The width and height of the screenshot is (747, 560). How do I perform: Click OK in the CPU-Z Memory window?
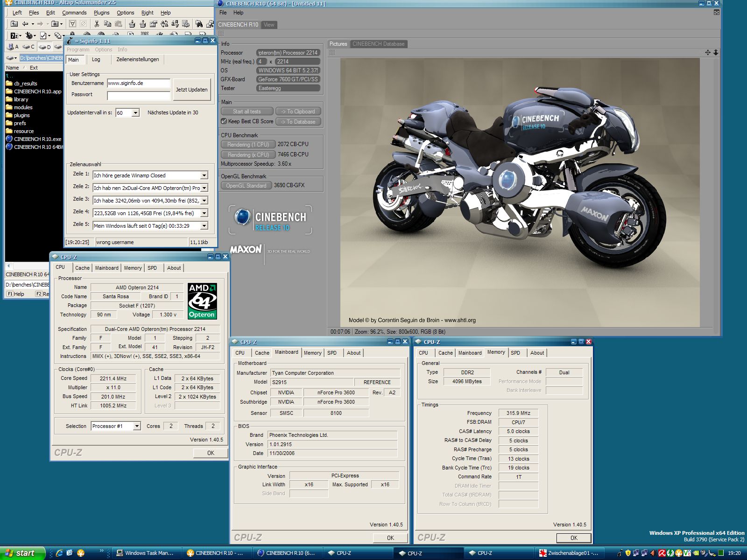(574, 538)
